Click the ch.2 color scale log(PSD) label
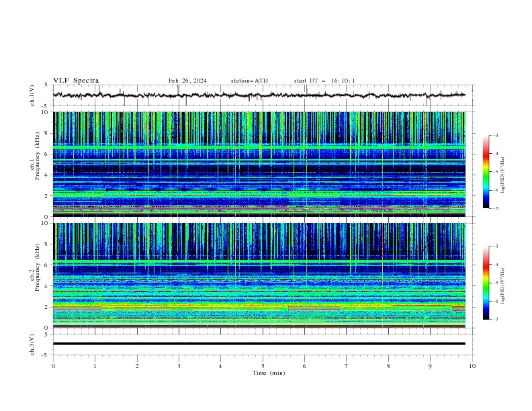The image size is (532, 411). [503, 286]
